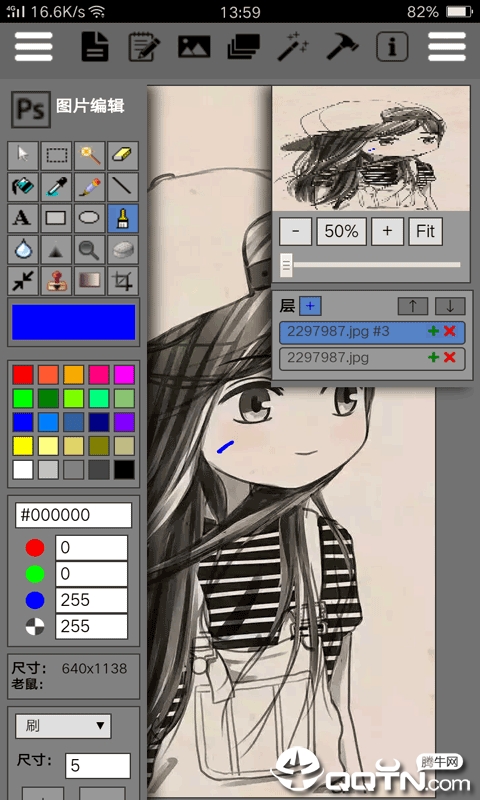
Task: Click the Fit zoom button
Action: 425,232
